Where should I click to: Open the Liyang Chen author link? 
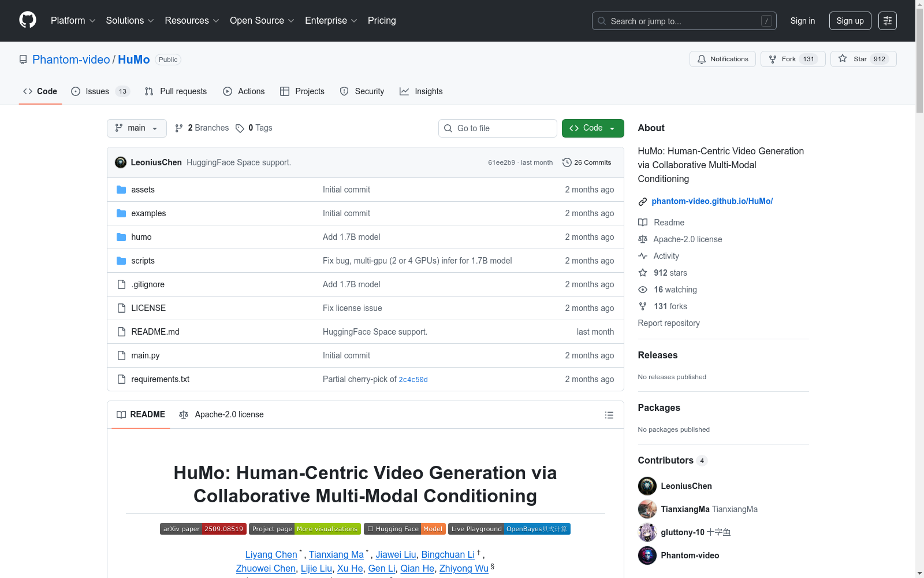point(271,554)
